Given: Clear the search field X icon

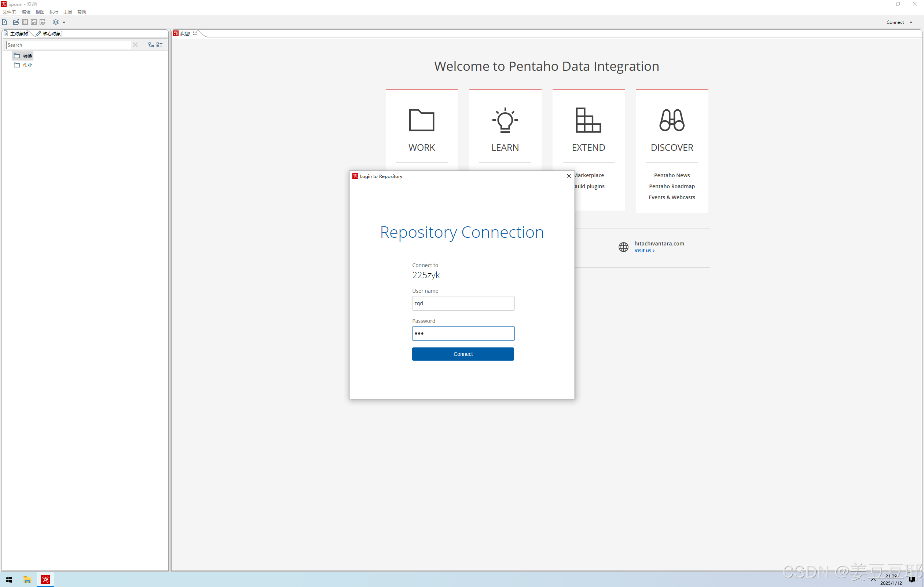Looking at the screenshot, I should (135, 45).
